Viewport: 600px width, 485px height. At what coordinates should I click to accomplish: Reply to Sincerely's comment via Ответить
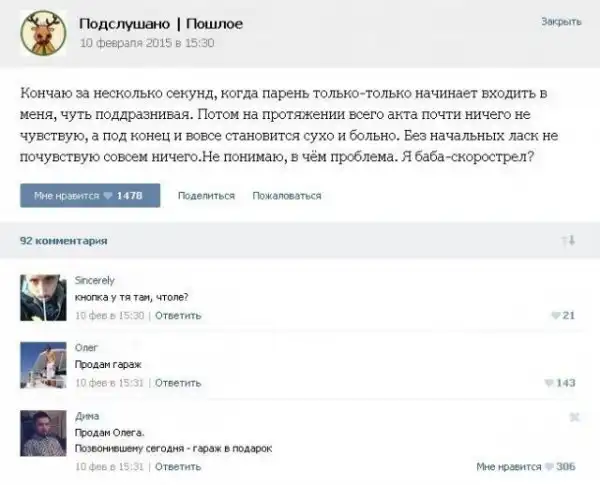point(178,315)
